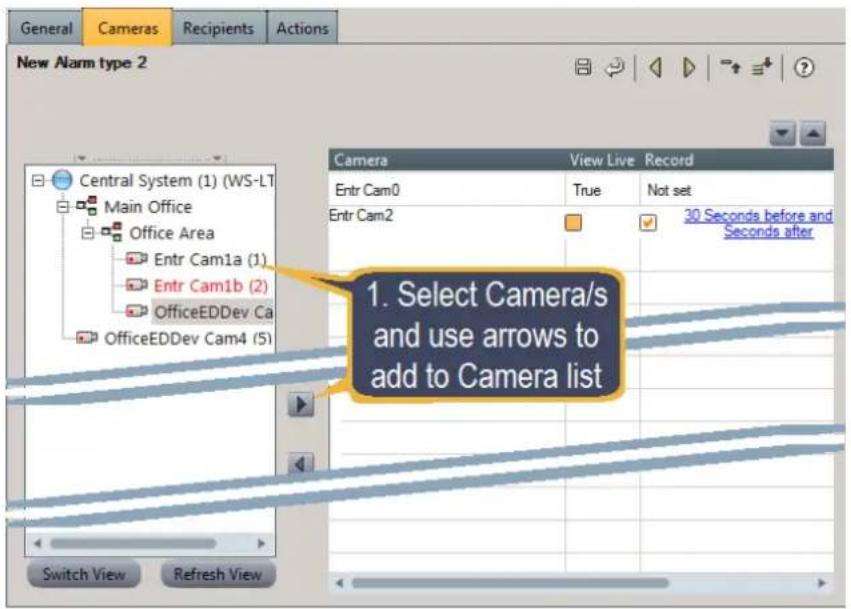Add selected camera with right arrow button
This screenshot has width=851, height=609.
(301, 404)
